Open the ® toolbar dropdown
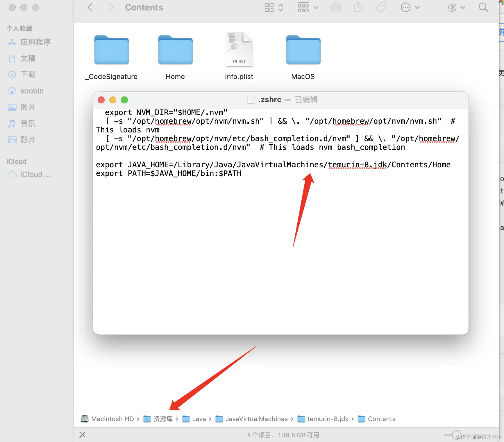The image size is (504, 442). [456, 8]
